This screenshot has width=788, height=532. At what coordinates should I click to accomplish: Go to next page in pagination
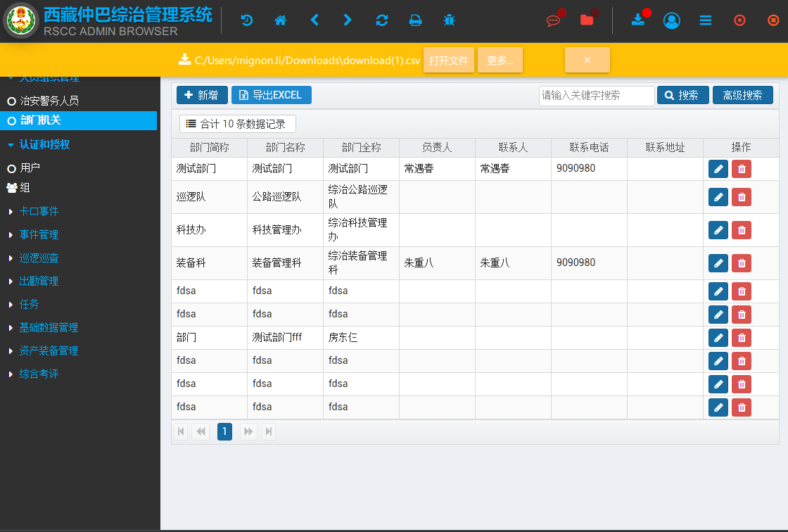(248, 431)
